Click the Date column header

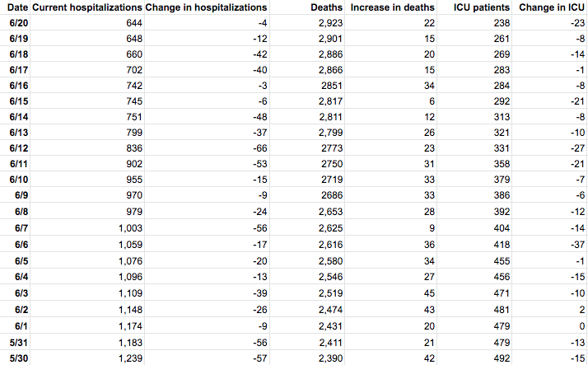tap(16, 7)
